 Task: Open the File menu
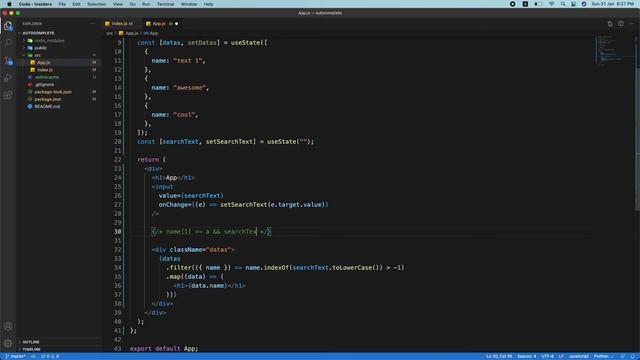(x=62, y=4)
